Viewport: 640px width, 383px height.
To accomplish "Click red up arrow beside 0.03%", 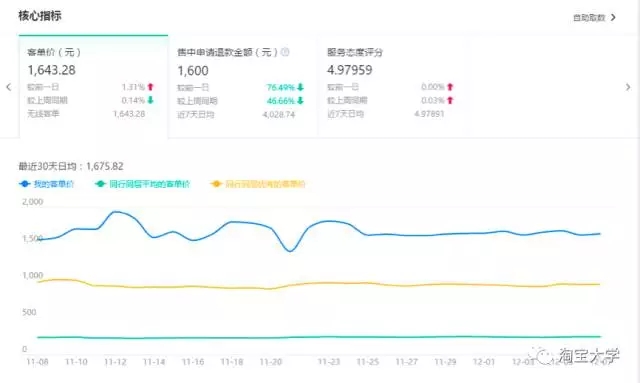I will [x=450, y=100].
